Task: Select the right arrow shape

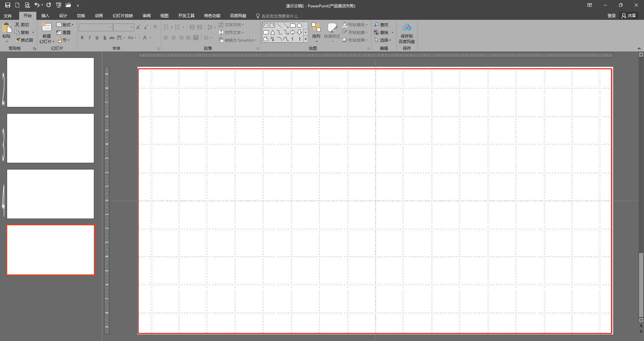Action: coord(292,32)
